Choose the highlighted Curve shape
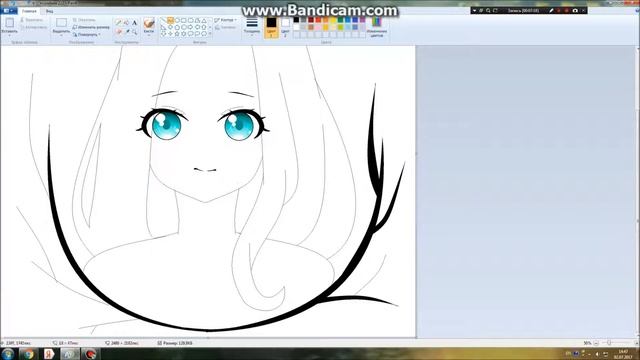640x360 pixels. [170, 20]
